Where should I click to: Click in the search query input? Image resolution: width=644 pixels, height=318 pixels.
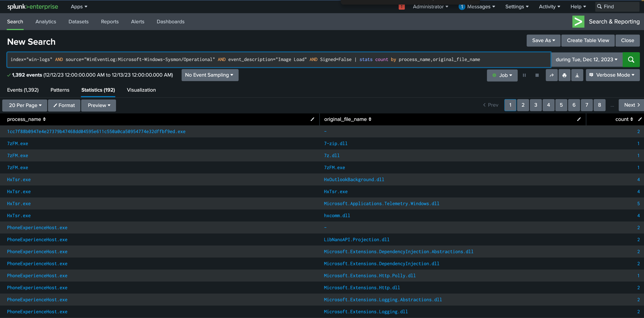click(279, 60)
